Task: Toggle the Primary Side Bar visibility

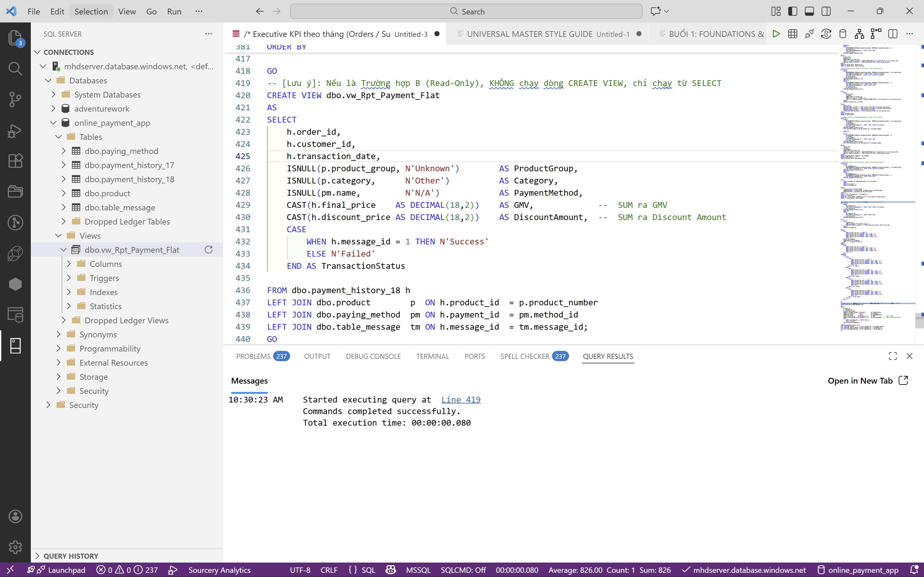Action: tap(793, 12)
